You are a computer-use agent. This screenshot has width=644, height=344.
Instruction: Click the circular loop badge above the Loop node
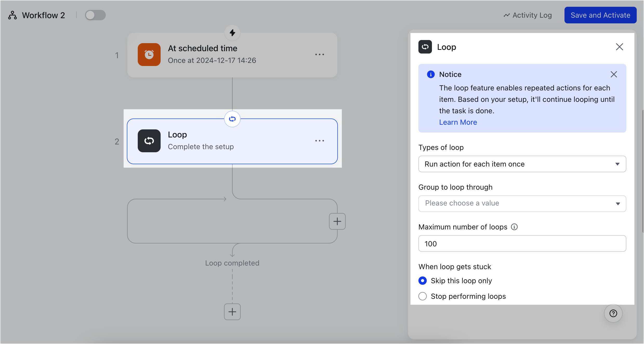[232, 119]
